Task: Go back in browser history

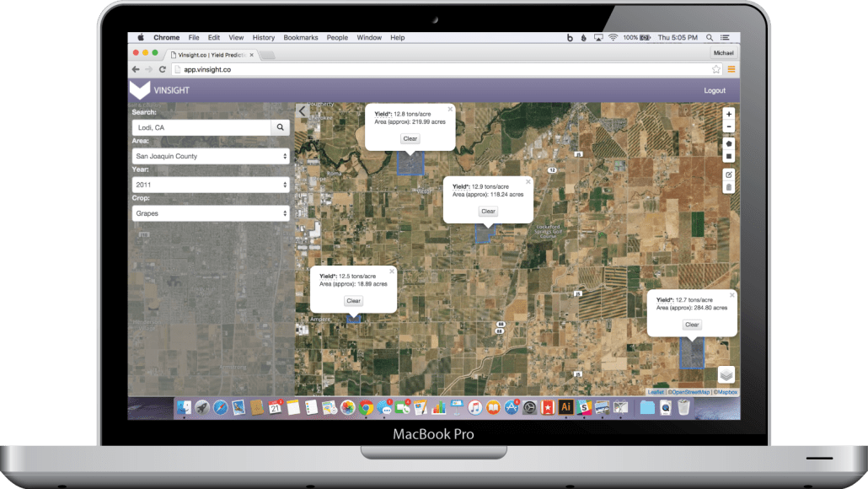Action: (136, 69)
